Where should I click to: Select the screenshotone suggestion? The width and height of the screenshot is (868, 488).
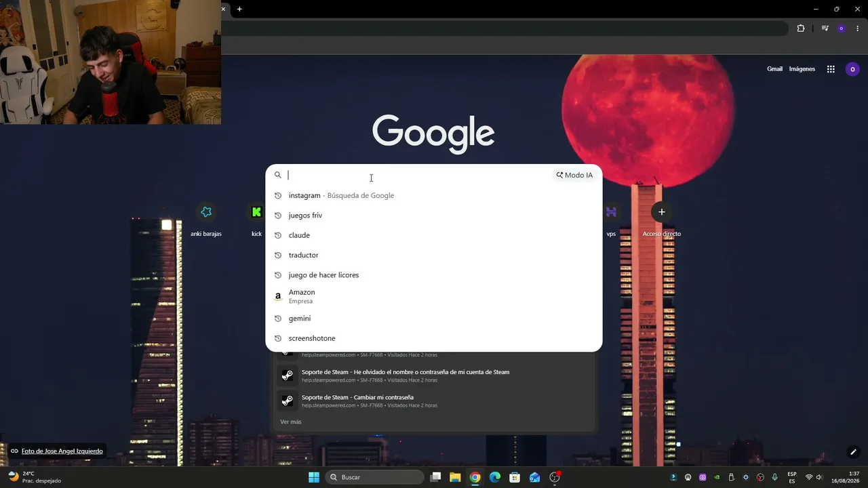pyautogui.click(x=434, y=338)
